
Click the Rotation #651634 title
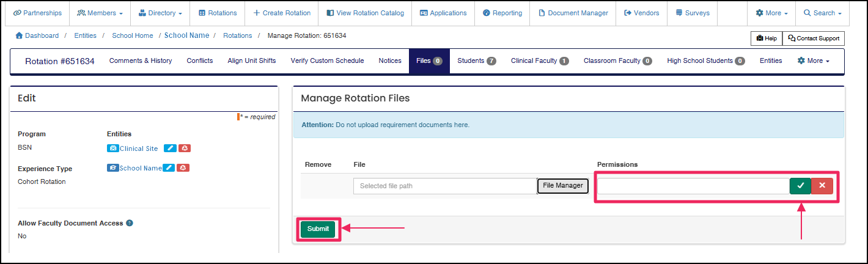pyautogui.click(x=60, y=61)
